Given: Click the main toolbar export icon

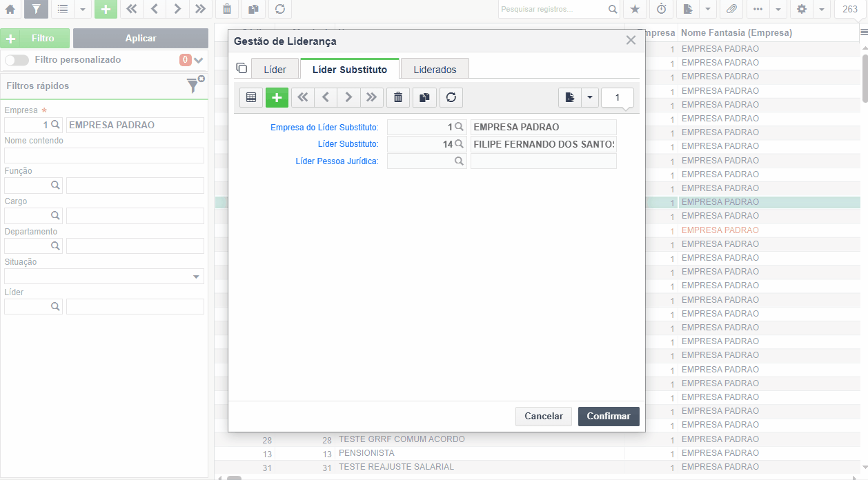Looking at the screenshot, I should click(688, 9).
